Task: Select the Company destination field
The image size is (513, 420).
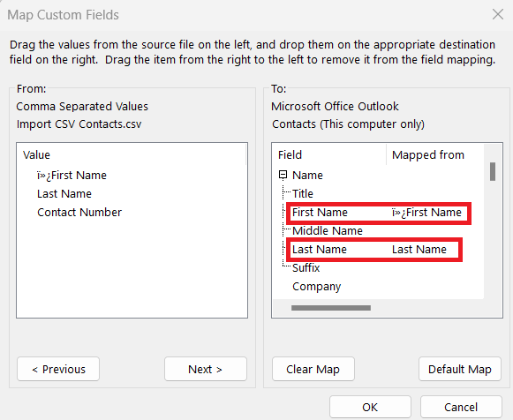Action: pyautogui.click(x=316, y=287)
